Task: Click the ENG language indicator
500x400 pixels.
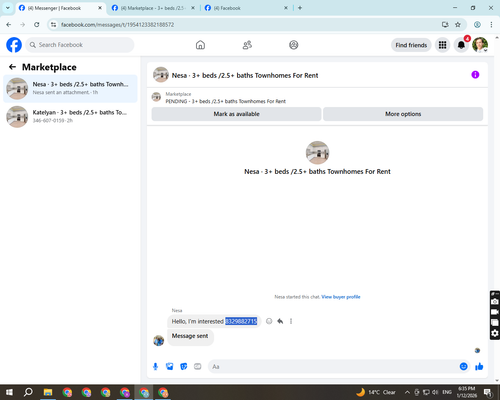Action: (x=447, y=392)
